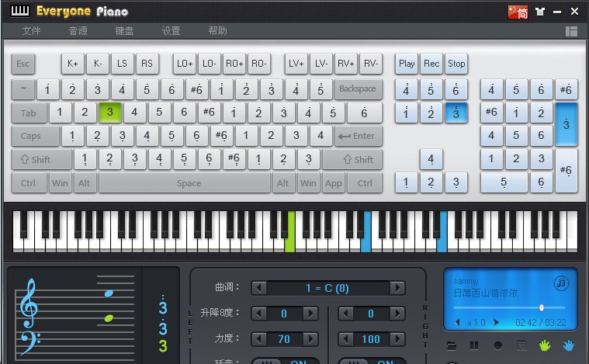Open a song file with folder icon
This screenshot has height=364, width=589.
(x=452, y=345)
